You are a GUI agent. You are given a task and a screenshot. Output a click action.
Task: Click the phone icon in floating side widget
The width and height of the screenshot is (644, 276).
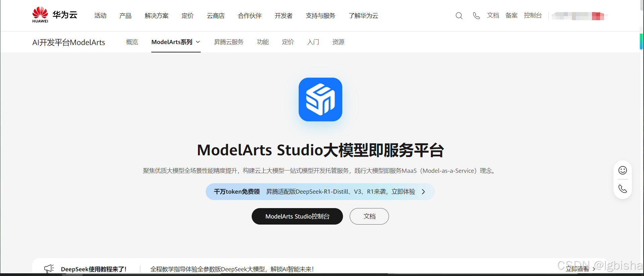(x=623, y=189)
